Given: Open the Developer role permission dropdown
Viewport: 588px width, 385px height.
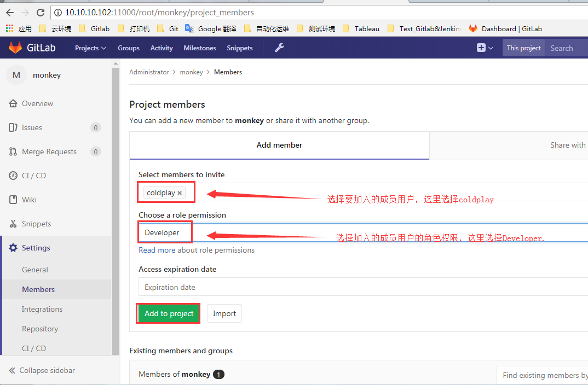Looking at the screenshot, I should [363, 232].
